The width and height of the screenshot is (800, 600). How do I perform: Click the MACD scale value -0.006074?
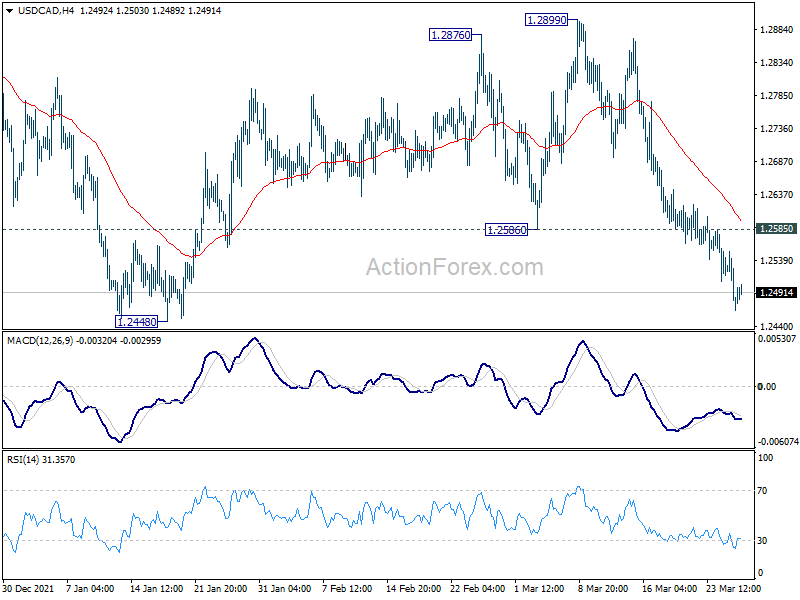click(x=778, y=442)
